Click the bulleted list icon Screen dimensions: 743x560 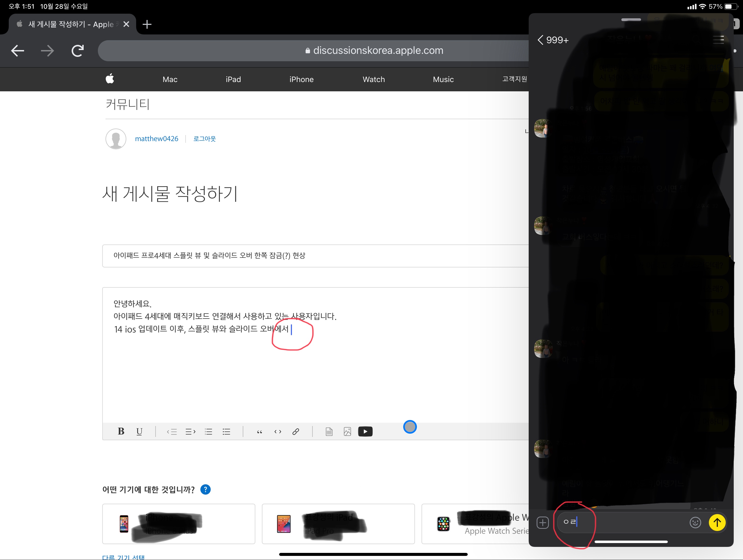click(x=226, y=431)
